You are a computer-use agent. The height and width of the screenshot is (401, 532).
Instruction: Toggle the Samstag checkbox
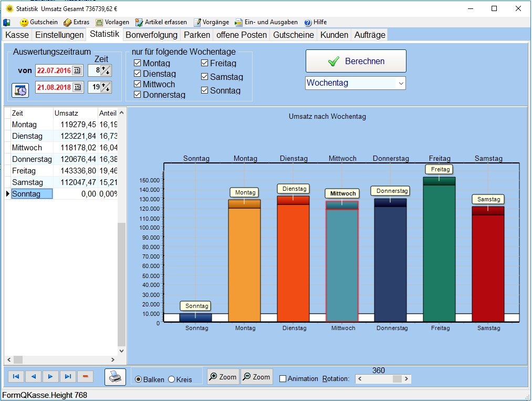coord(204,77)
